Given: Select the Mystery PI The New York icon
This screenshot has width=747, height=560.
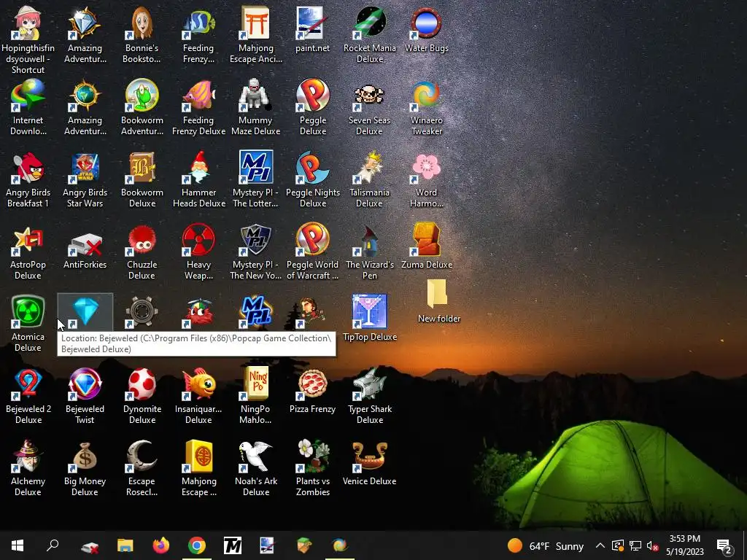Looking at the screenshot, I should [255, 239].
